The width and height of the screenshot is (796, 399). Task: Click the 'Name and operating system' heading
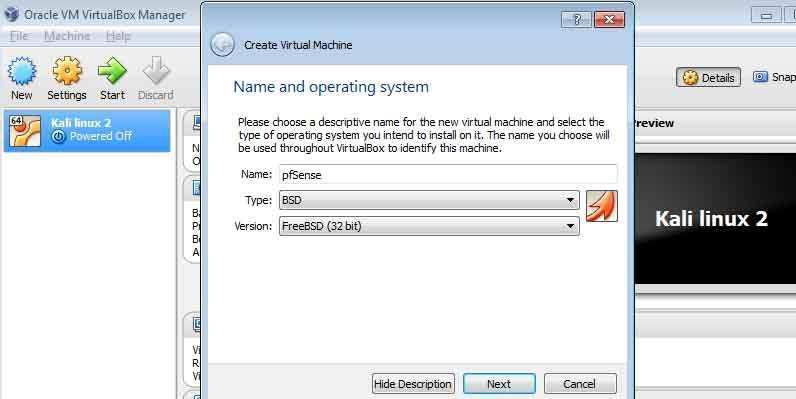click(x=331, y=87)
